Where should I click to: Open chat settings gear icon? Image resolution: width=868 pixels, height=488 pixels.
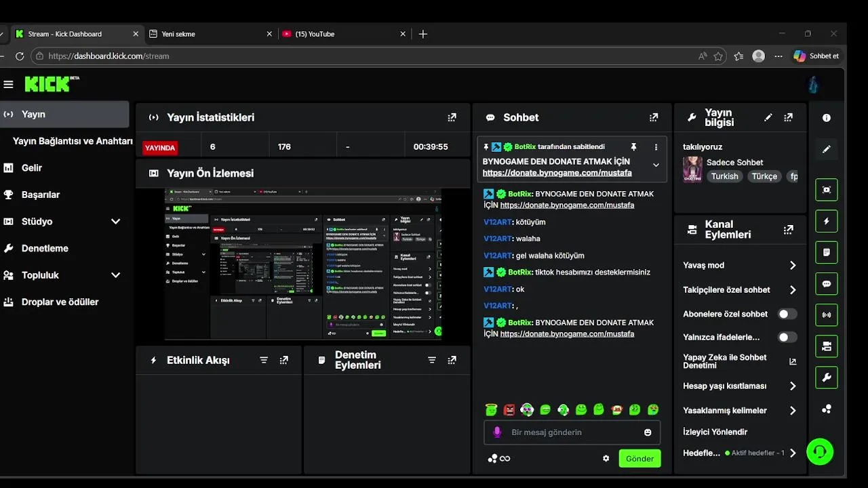point(606,458)
